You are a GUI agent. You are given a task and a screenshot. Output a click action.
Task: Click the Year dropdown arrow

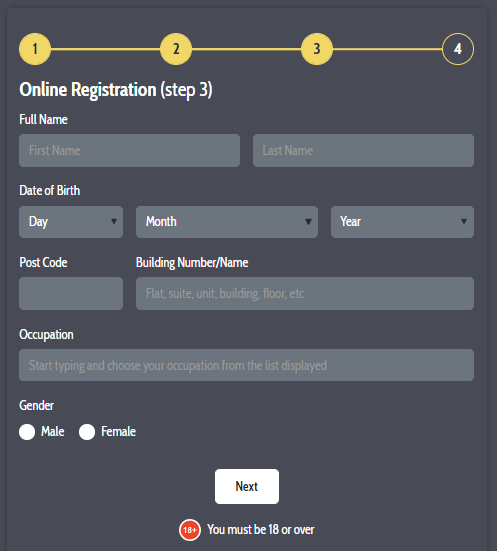click(x=464, y=222)
